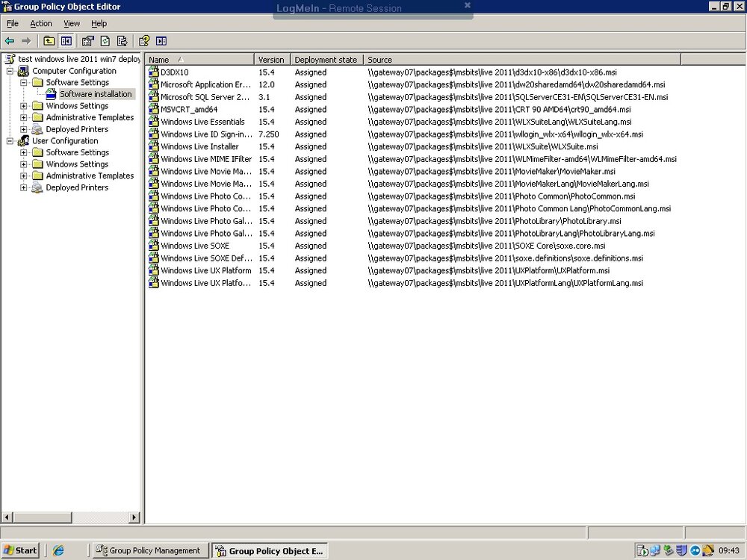The width and height of the screenshot is (747, 560).
Task: Switch to Group Policy Management taskbar button
Action: pos(151,550)
